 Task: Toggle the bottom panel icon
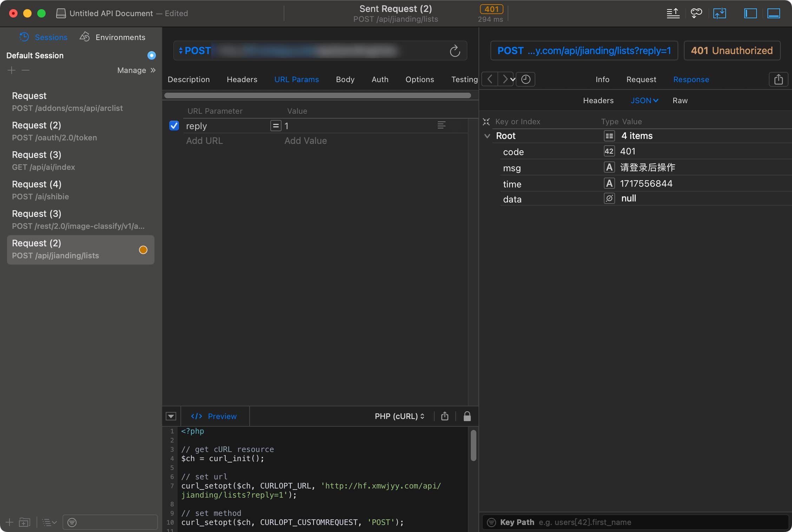(x=773, y=13)
